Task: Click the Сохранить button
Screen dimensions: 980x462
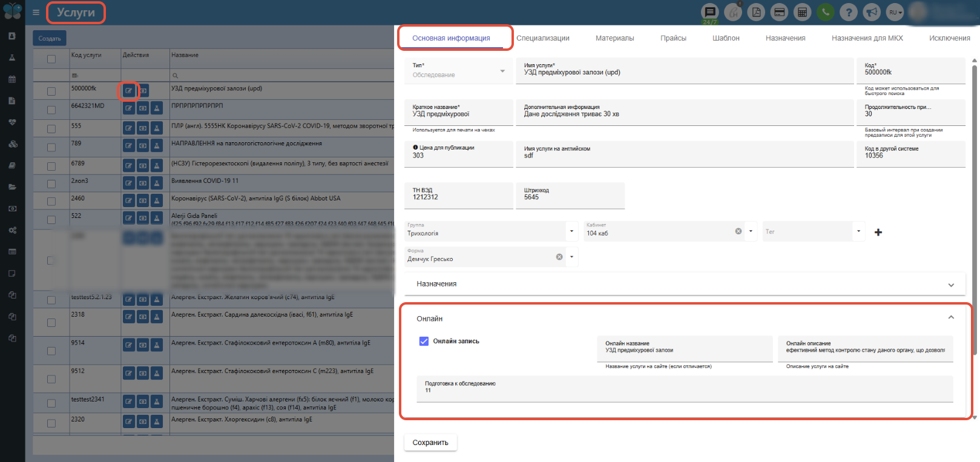Action: tap(430, 443)
